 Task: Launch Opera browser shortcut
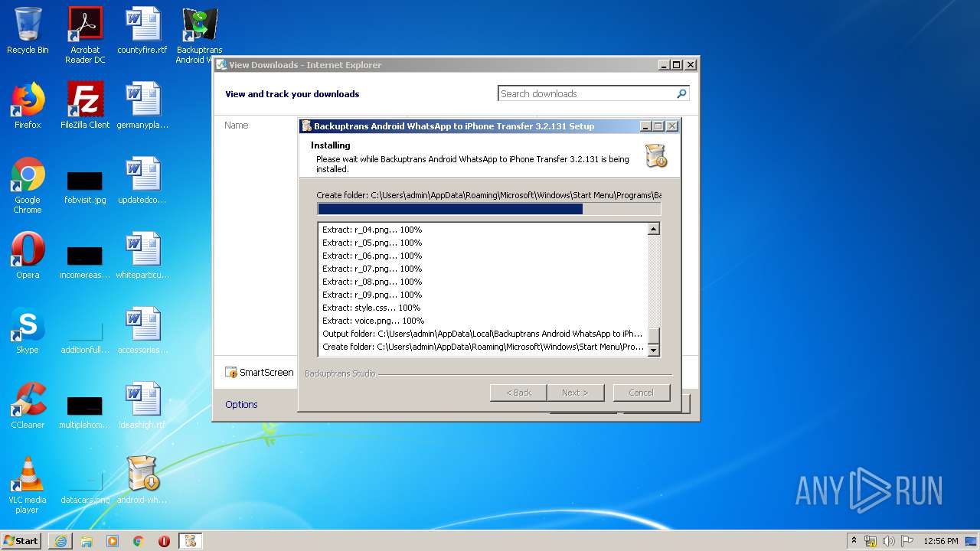(x=28, y=256)
